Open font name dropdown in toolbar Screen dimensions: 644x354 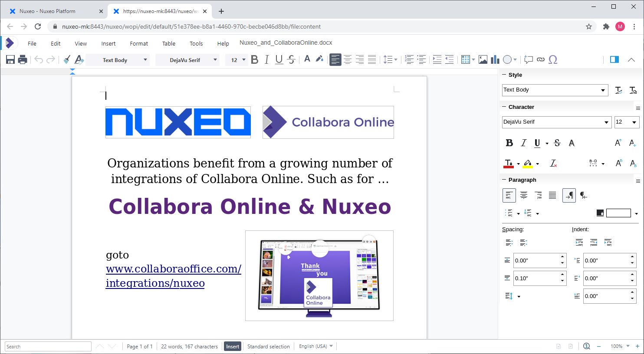pyautogui.click(x=215, y=60)
